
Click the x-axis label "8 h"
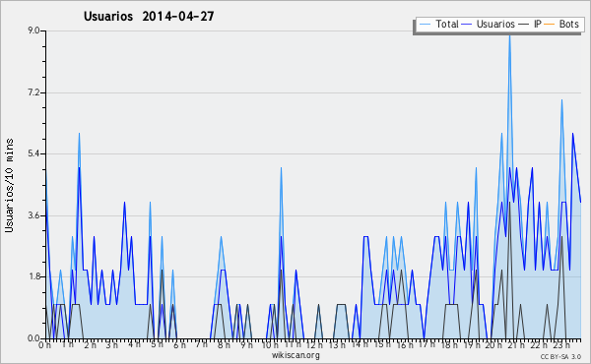224,344
